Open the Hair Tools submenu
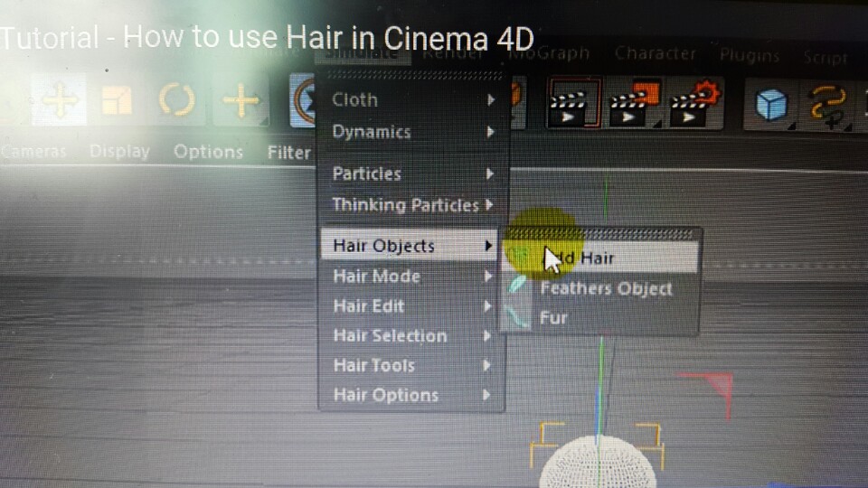This screenshot has height=488, width=868. coord(412,365)
